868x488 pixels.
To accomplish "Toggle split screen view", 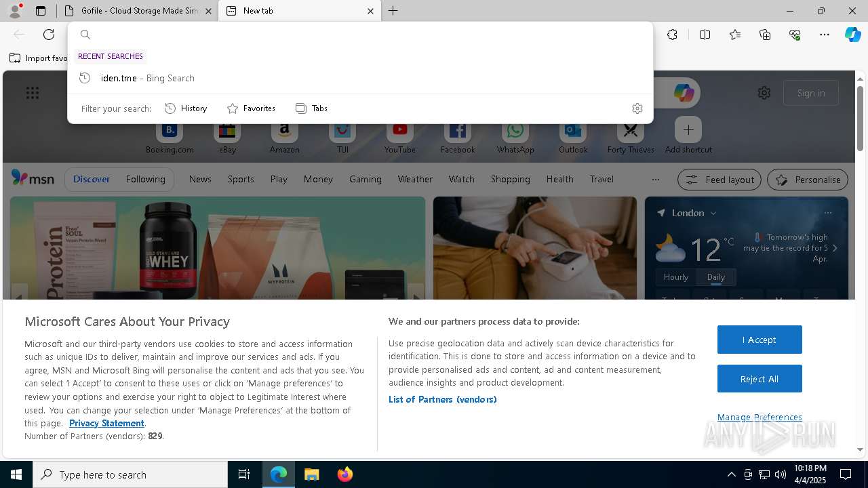I will point(705,35).
